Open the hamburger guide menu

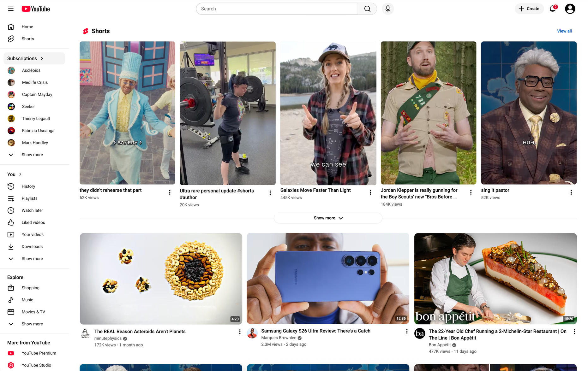[x=11, y=9]
